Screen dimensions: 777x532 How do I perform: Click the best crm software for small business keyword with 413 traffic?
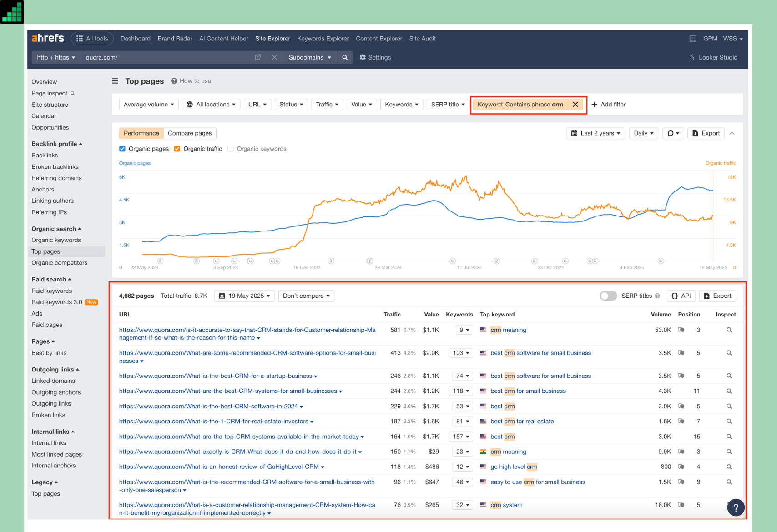(540, 353)
